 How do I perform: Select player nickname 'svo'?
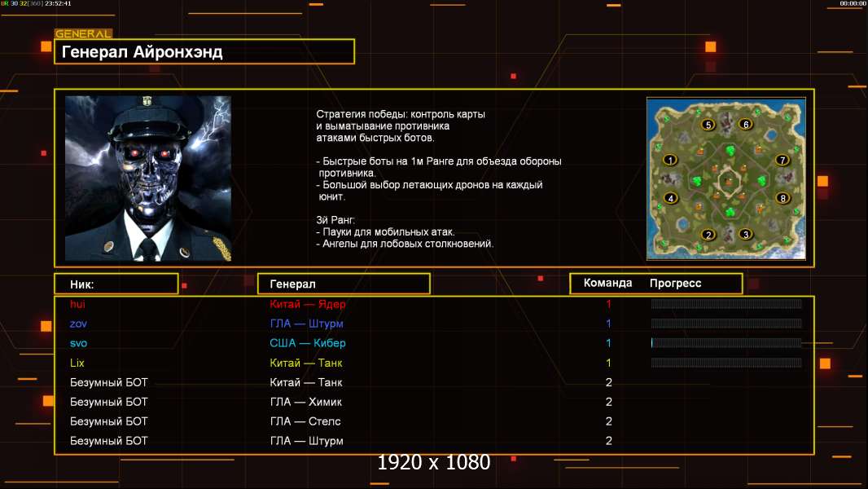pyautogui.click(x=79, y=343)
